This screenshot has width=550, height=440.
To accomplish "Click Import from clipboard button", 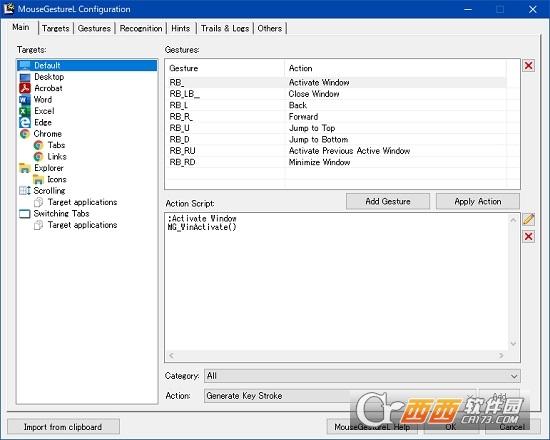I will [x=63, y=427].
